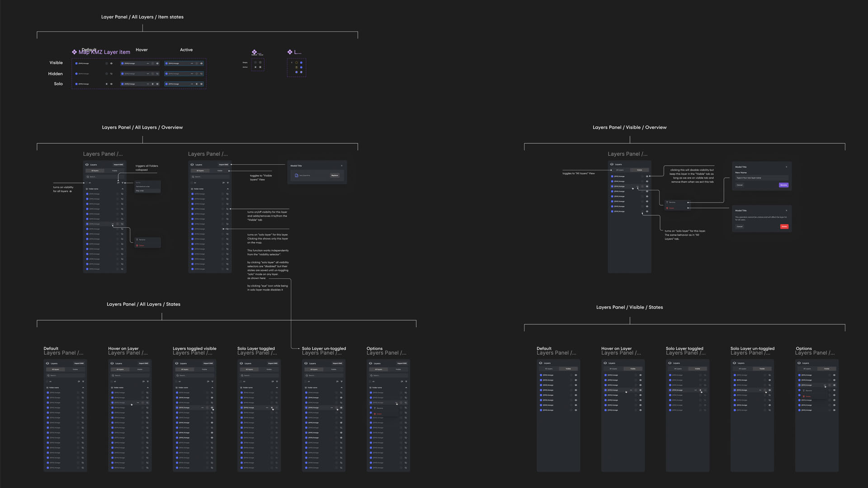Screen dimensions: 868x488
Task: Click the Replace button in import modal
Action: 335,175
